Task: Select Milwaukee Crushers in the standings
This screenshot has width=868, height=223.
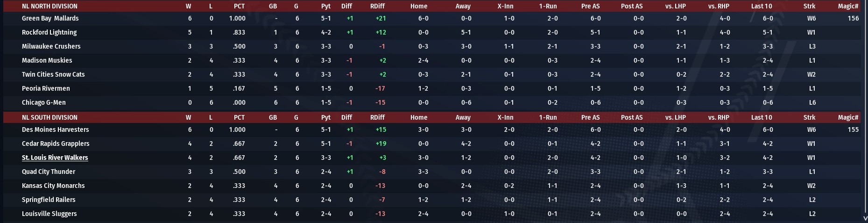Action: 51,46
